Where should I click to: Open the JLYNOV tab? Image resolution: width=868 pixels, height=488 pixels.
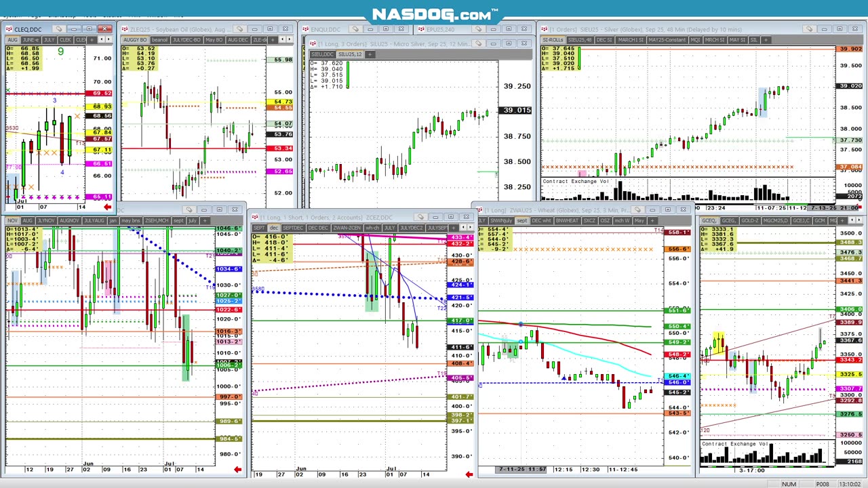tap(46, 220)
